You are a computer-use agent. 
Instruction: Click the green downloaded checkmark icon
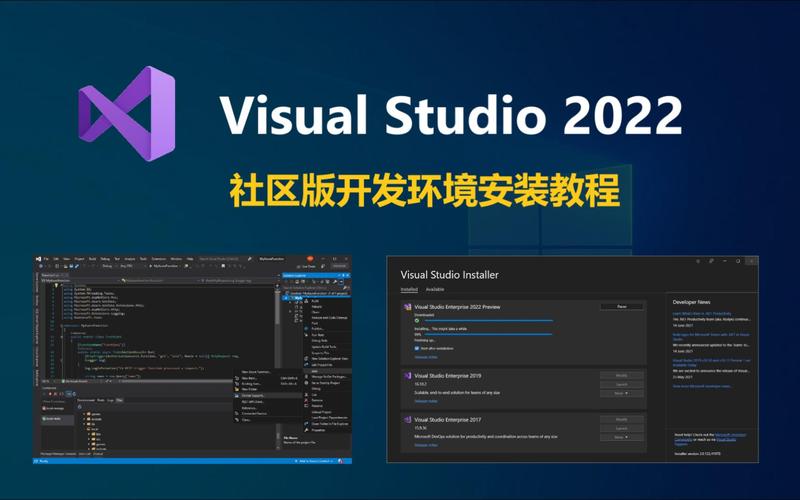point(417,320)
